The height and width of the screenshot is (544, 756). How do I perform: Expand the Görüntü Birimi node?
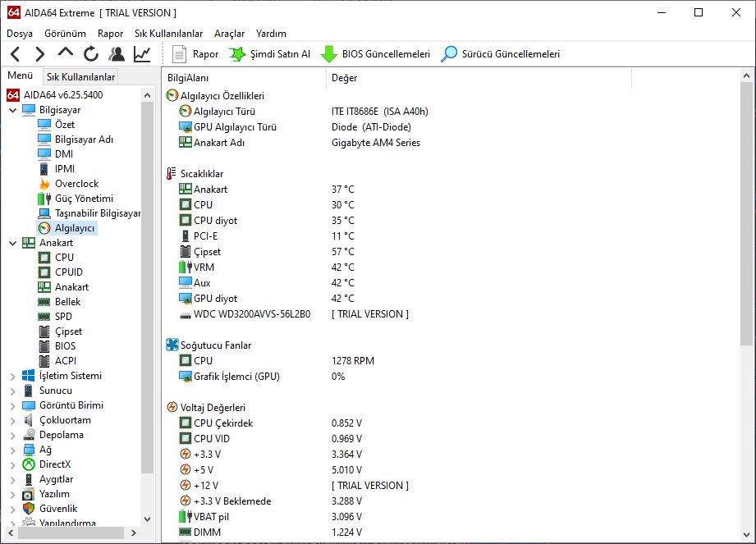coord(12,405)
